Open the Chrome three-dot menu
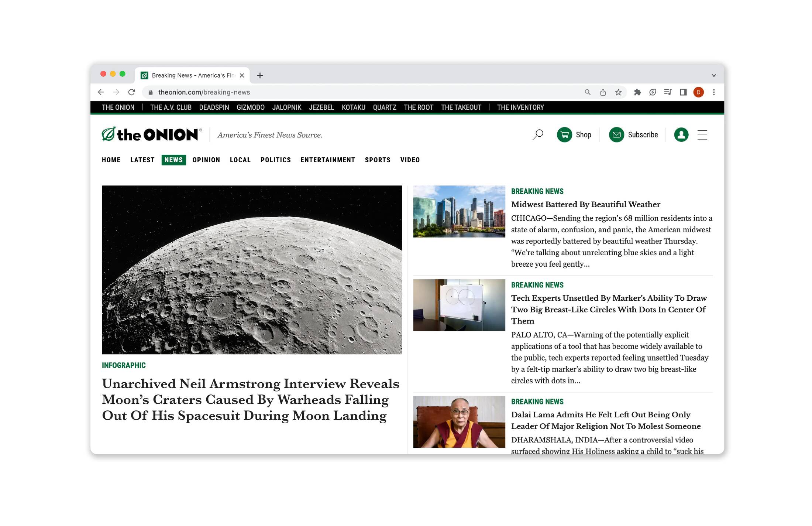 (x=714, y=92)
